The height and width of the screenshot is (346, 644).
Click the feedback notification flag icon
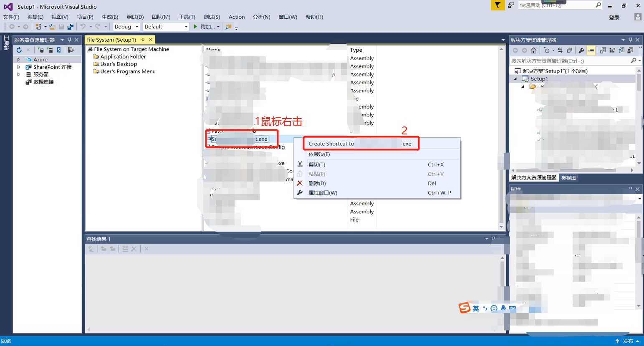[498, 5]
